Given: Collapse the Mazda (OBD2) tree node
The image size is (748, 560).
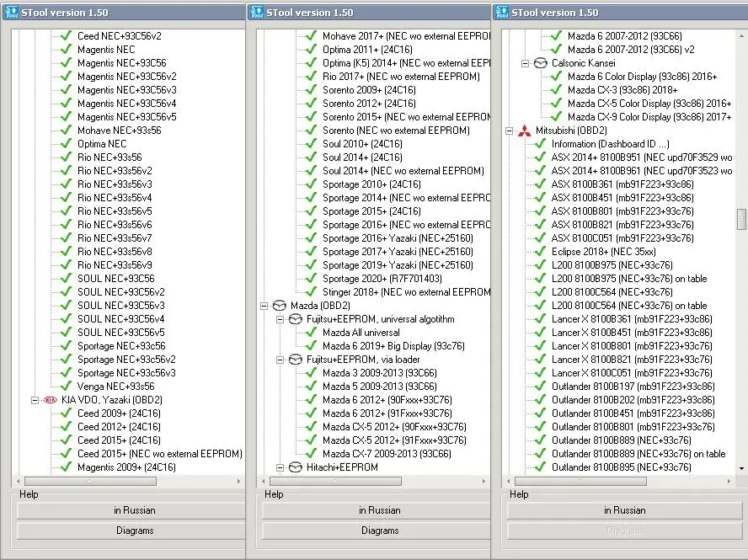Looking at the screenshot, I should 264,306.
